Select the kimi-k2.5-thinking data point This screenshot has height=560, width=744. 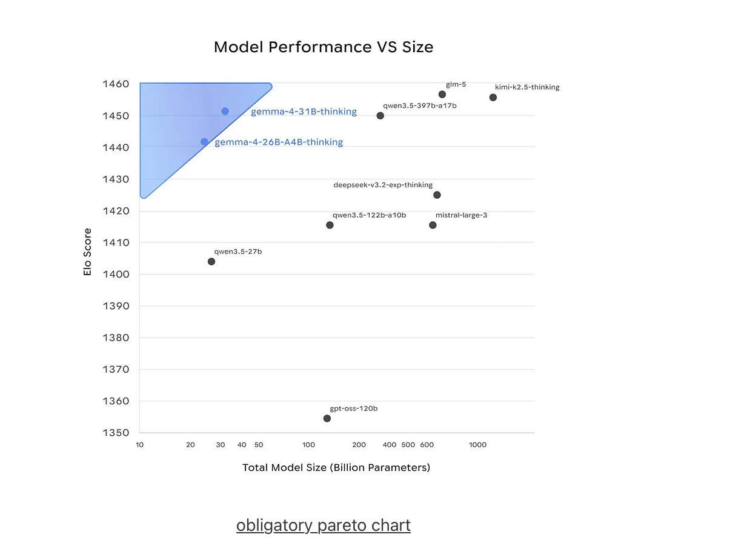493,98
